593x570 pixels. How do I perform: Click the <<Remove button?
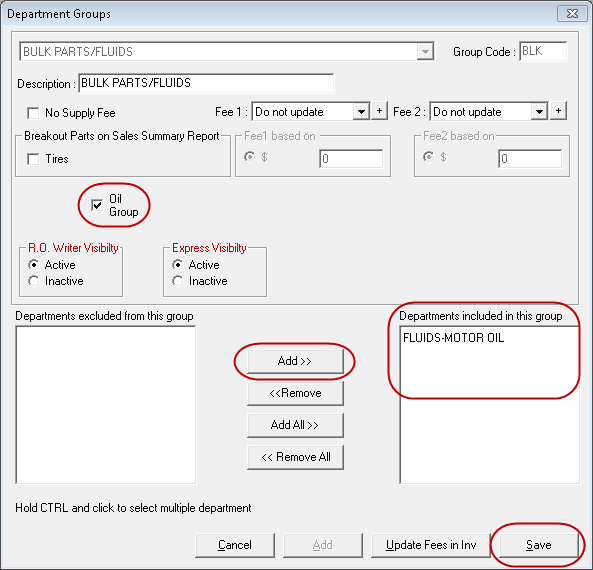click(x=295, y=393)
